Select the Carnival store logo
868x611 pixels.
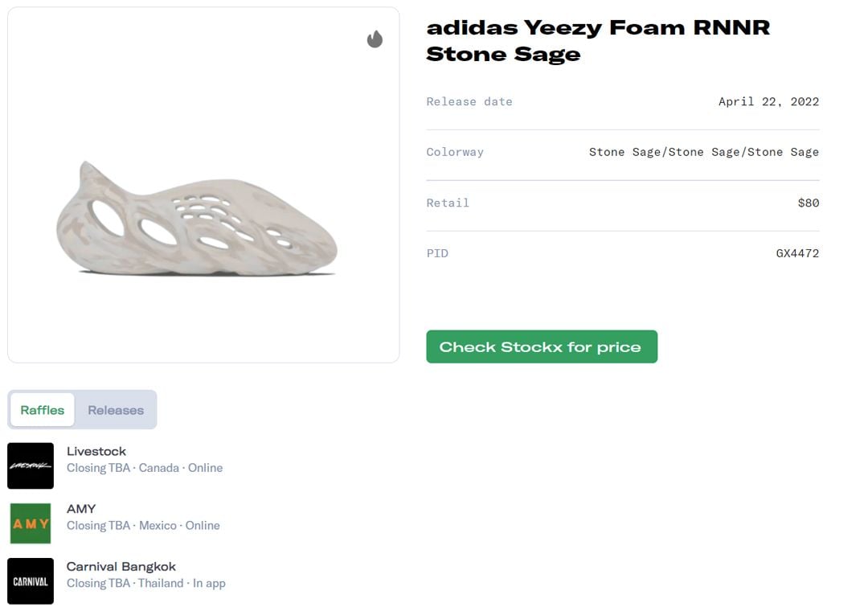point(31,581)
